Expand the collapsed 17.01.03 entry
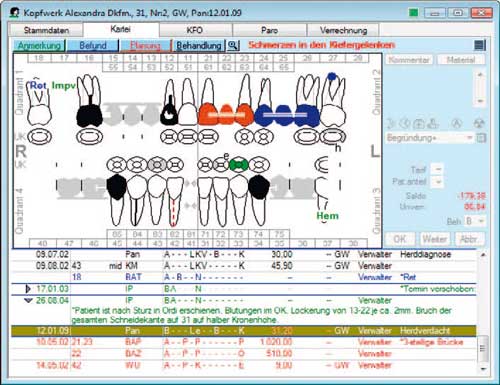This screenshot has height=385, width=500. tap(28, 289)
